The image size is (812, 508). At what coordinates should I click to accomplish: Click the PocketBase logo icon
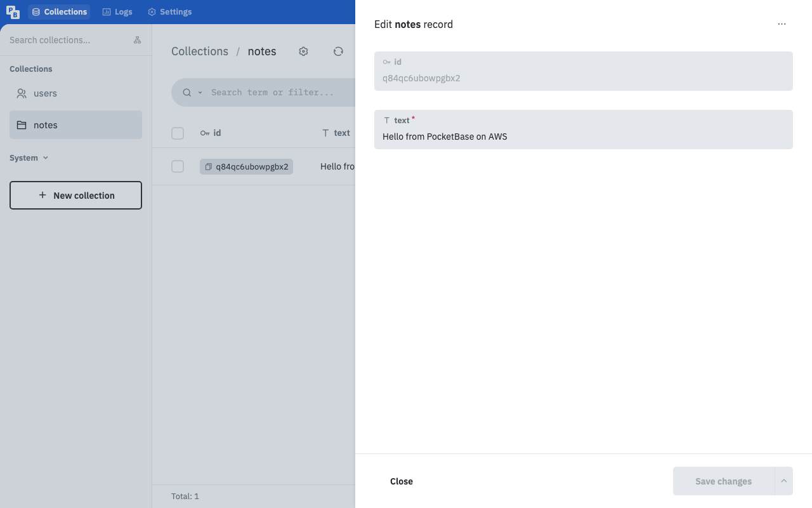(13, 12)
